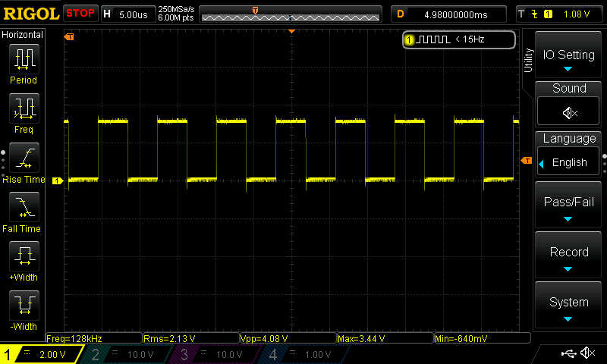Select the Fall Time measurement icon
The width and height of the screenshot is (607, 364).
pos(24,207)
